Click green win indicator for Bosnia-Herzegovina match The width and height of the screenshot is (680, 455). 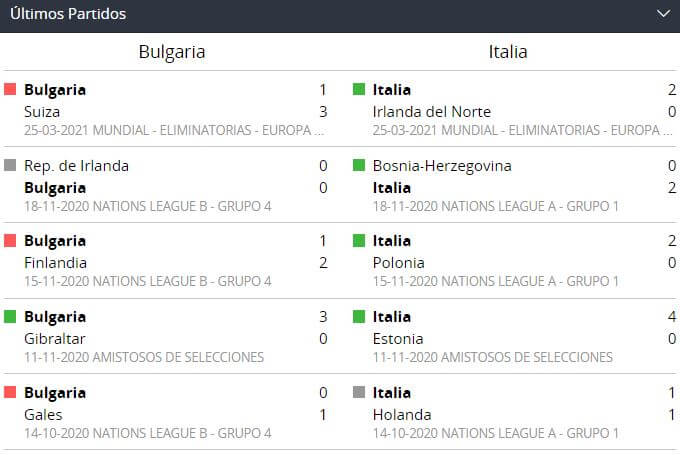point(359,166)
